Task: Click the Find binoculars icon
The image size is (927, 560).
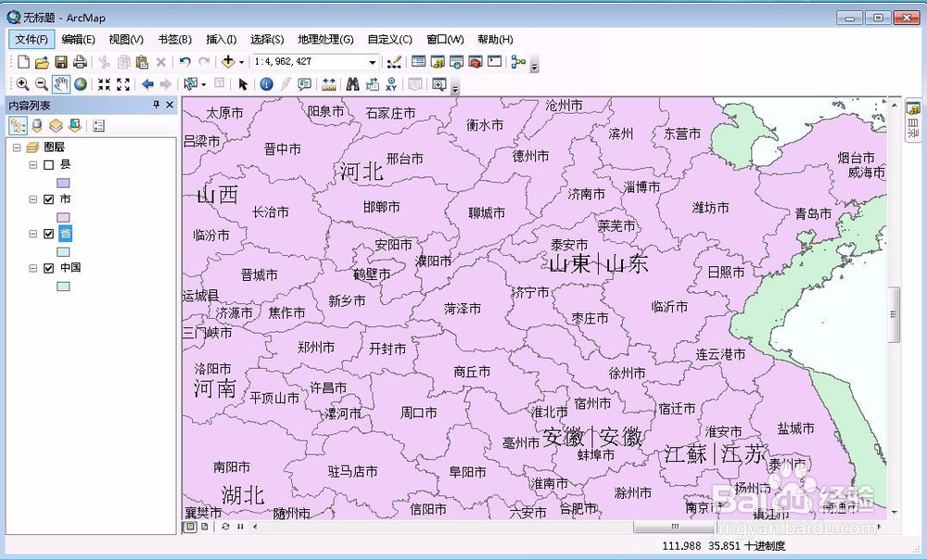Action: coord(353,84)
